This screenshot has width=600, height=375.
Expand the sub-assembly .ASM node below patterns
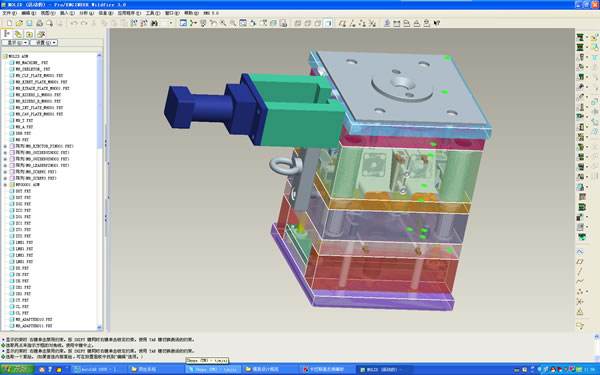coord(5,184)
